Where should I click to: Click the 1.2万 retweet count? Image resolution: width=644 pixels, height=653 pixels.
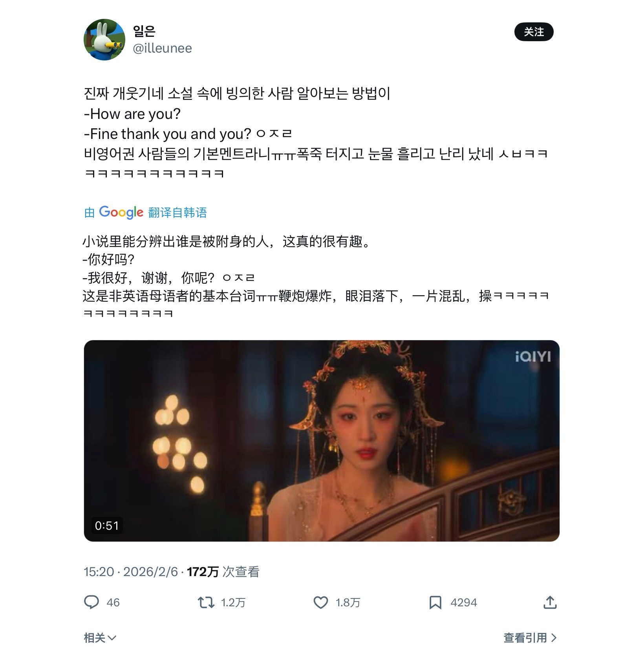pyautogui.click(x=233, y=602)
